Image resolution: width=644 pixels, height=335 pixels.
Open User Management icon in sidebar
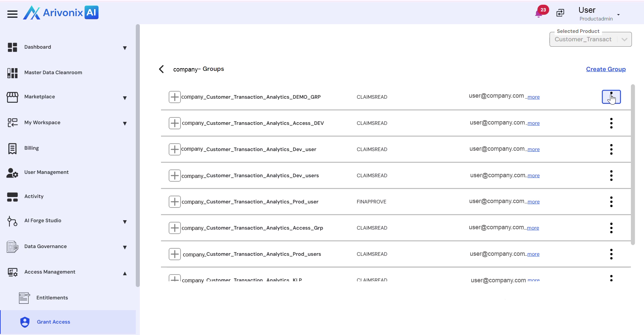tap(12, 173)
